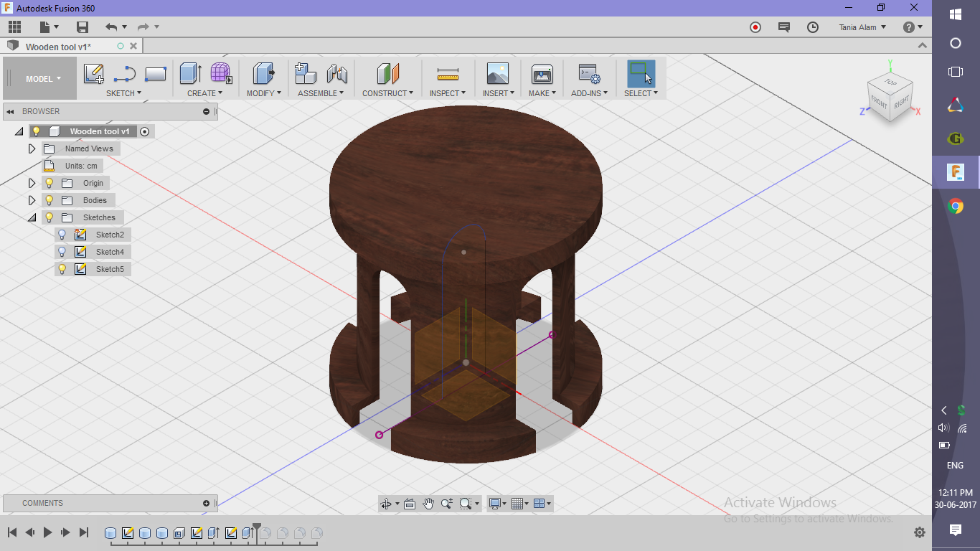Screen dimensions: 980x551
Task: Select the Zoom magnifier tool
Action: tap(447, 504)
